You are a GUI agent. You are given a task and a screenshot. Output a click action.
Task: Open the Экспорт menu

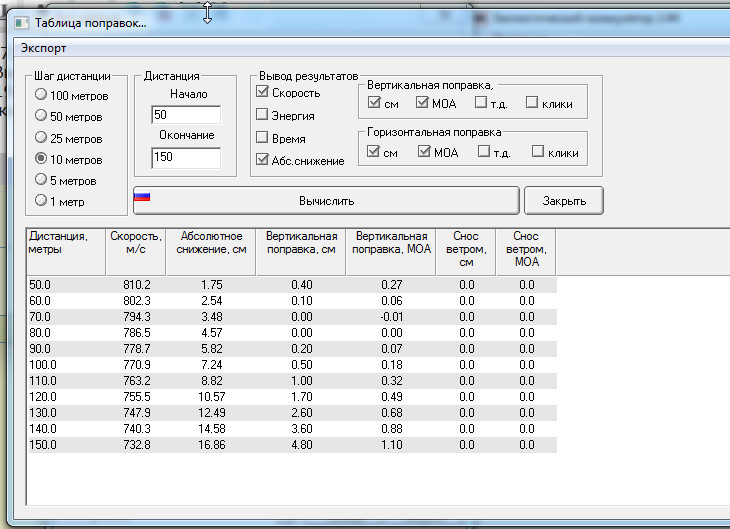44,48
